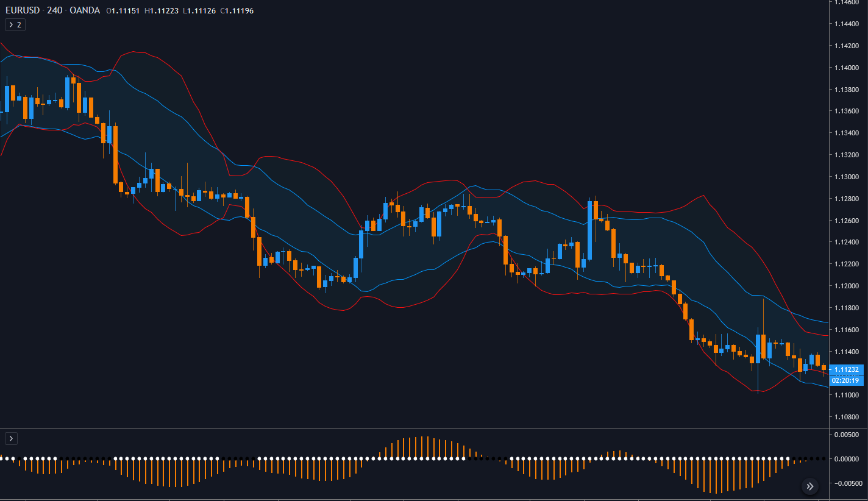
Task: Select the low value L1.11126
Action: (x=199, y=11)
